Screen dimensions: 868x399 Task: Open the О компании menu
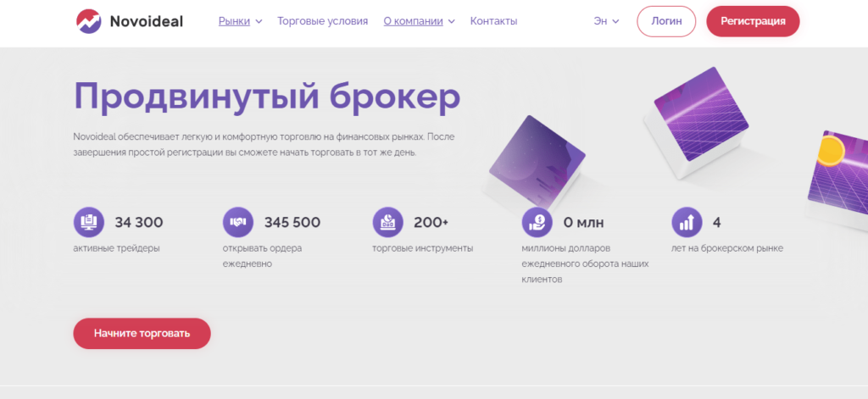413,21
